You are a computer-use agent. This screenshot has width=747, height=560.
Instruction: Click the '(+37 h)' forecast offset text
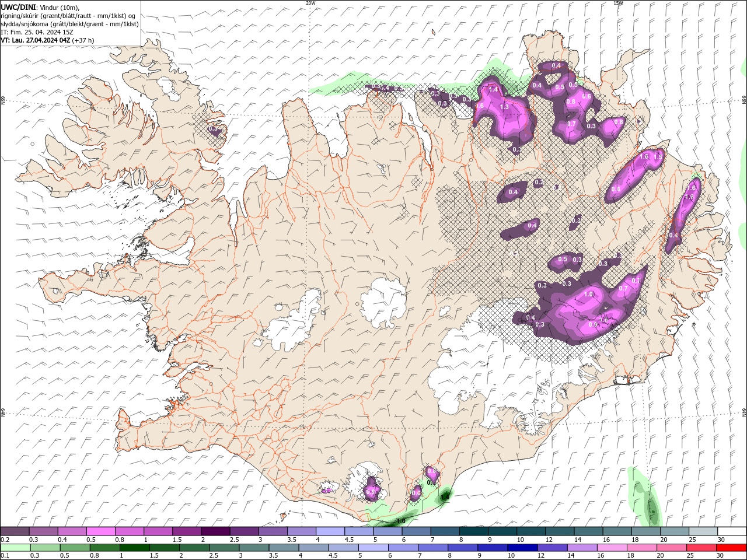[83, 40]
